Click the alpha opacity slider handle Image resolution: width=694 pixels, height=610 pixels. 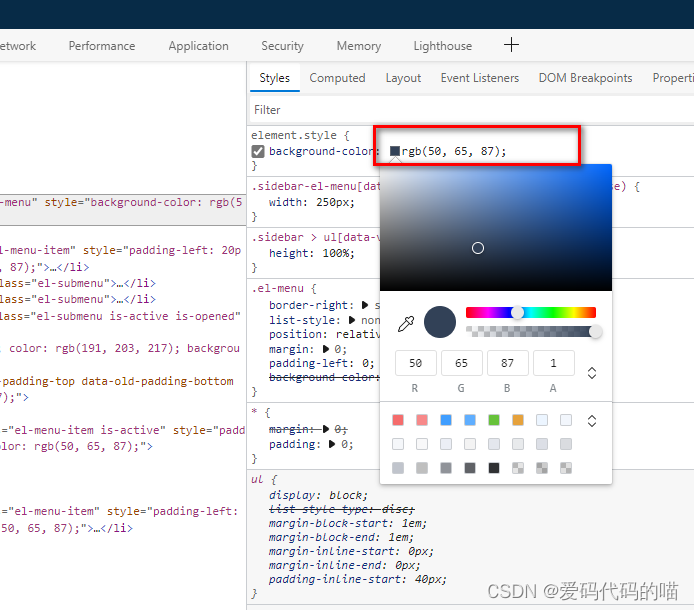pyautogui.click(x=595, y=332)
